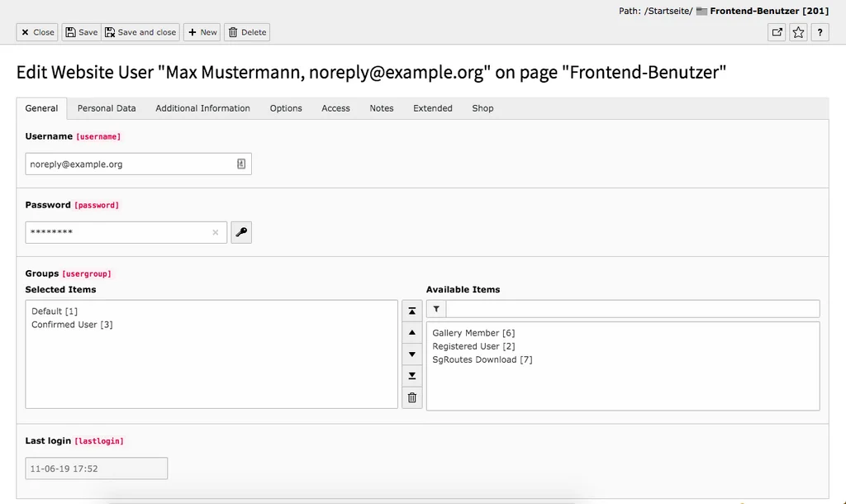Create a new record with the New button
Viewport: 846px width, 504px height.
click(202, 32)
